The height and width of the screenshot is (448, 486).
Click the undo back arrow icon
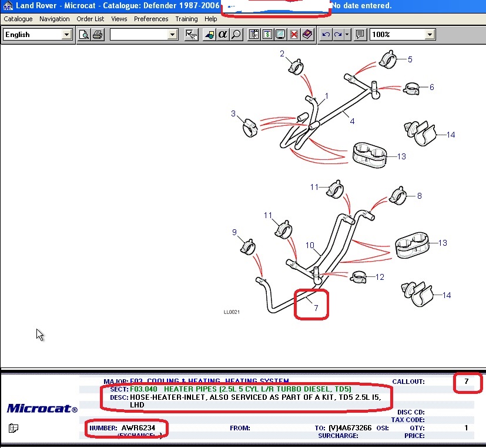point(326,35)
